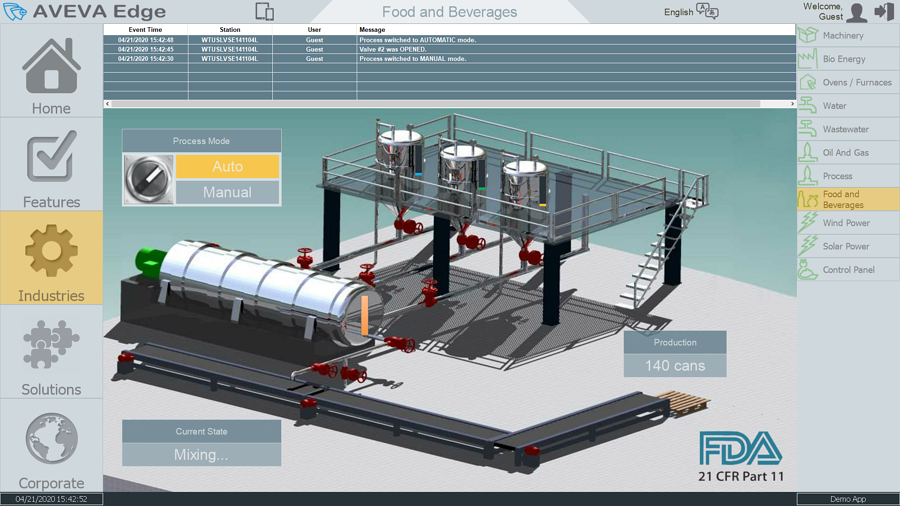
Task: Open the Features checkmark icon
Action: click(x=51, y=159)
